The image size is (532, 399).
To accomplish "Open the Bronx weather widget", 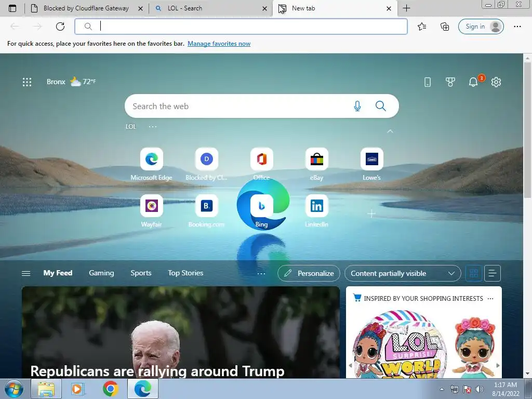I will point(71,82).
